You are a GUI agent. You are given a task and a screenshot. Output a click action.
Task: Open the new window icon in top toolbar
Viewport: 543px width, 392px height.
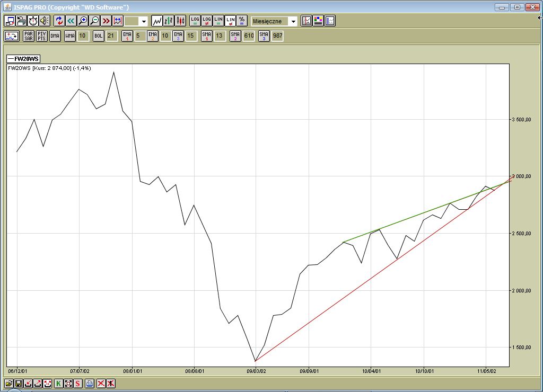point(10,21)
